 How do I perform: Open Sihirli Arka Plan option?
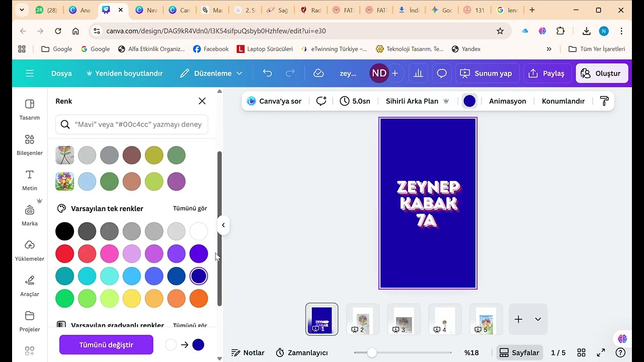click(417, 101)
